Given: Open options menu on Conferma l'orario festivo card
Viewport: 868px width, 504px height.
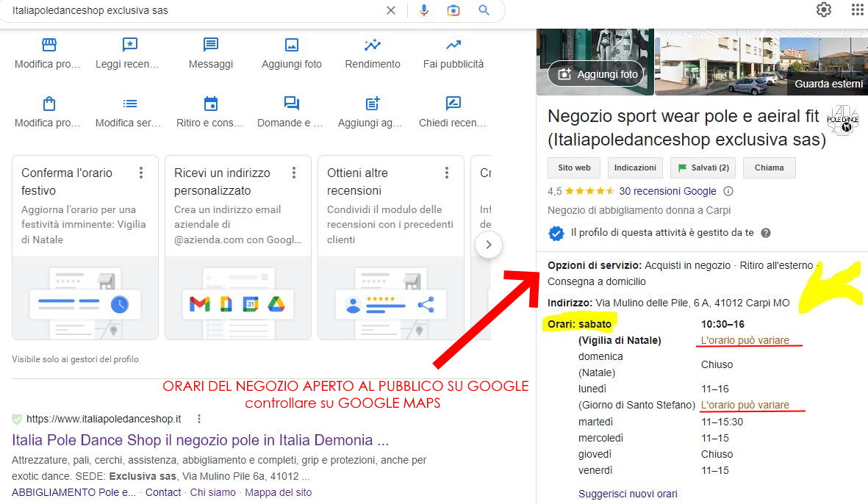Looking at the screenshot, I should coord(141,173).
